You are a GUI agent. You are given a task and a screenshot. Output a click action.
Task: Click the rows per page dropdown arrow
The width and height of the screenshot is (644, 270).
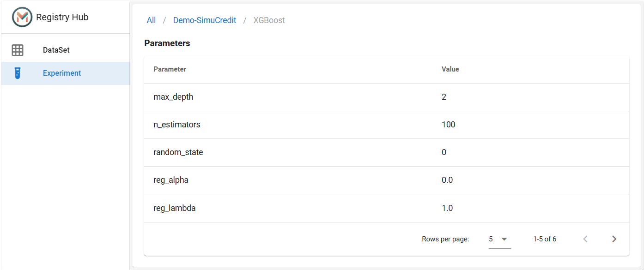[x=504, y=239]
